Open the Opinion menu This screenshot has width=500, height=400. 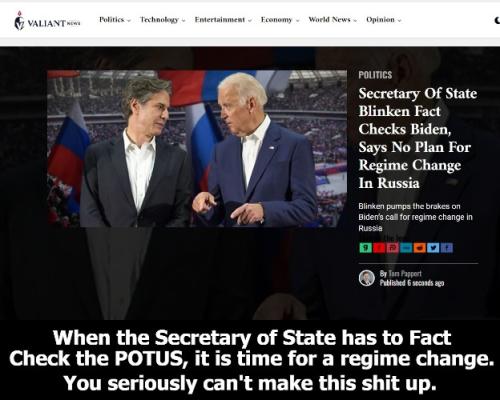(383, 20)
